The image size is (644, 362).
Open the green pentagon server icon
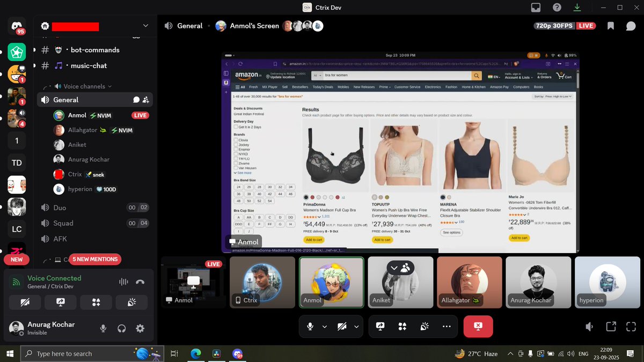click(x=17, y=52)
